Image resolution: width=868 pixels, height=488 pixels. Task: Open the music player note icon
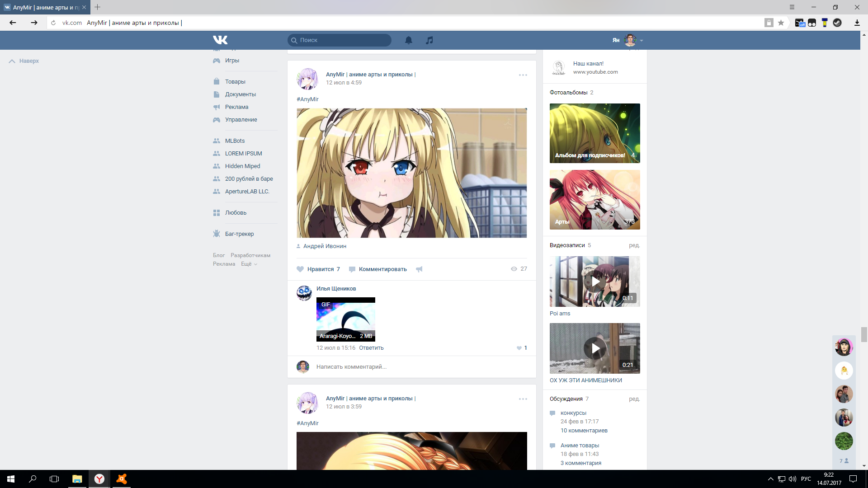click(x=429, y=40)
